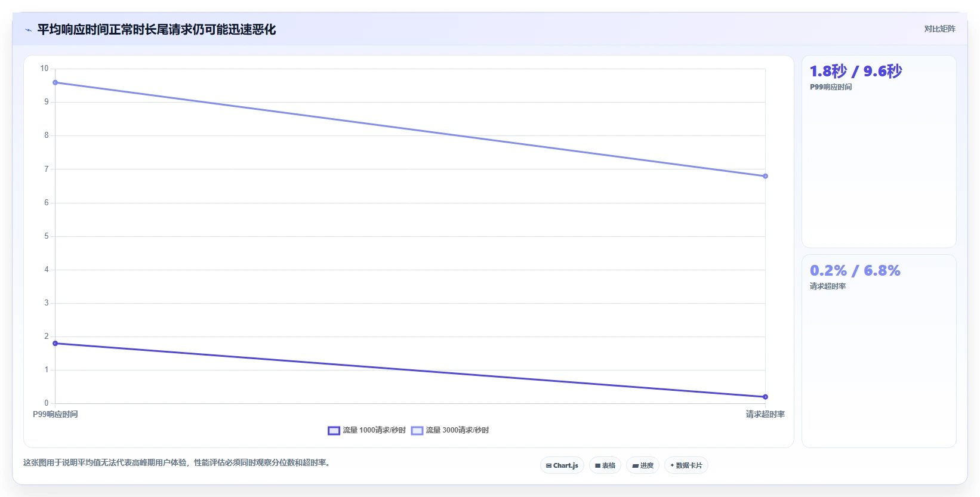Click the lightning icon beside the title

coord(28,30)
